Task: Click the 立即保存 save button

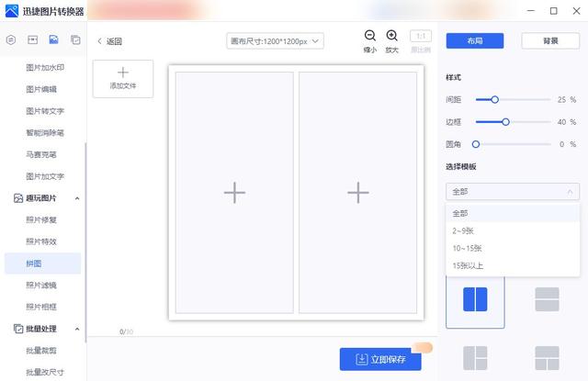Action: point(380,359)
